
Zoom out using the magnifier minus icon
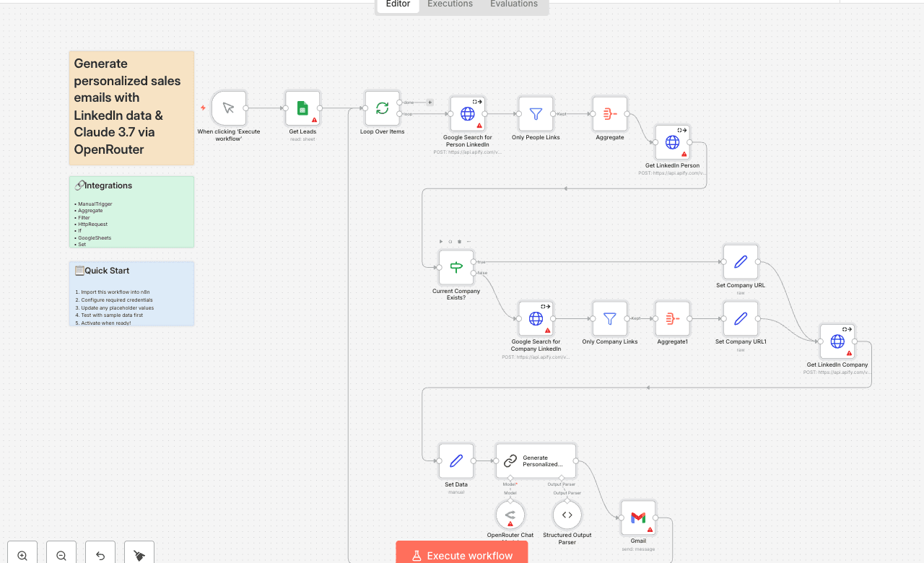61,553
